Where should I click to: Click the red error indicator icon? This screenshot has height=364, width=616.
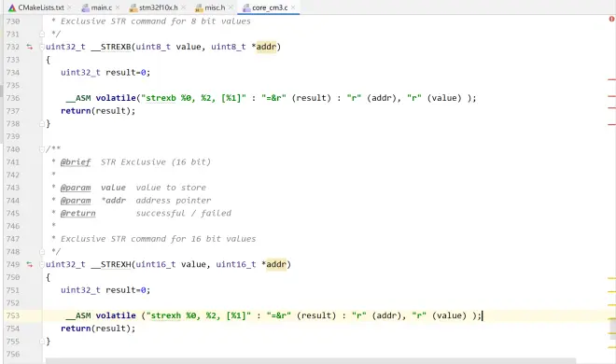[x=611, y=19]
